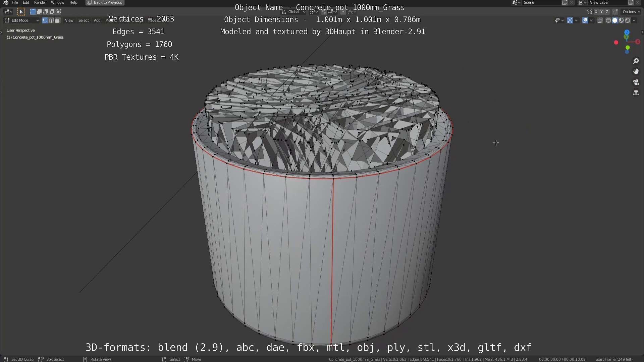Enable edge select mode
This screenshot has width=644, height=362.
pyautogui.click(x=51, y=20)
